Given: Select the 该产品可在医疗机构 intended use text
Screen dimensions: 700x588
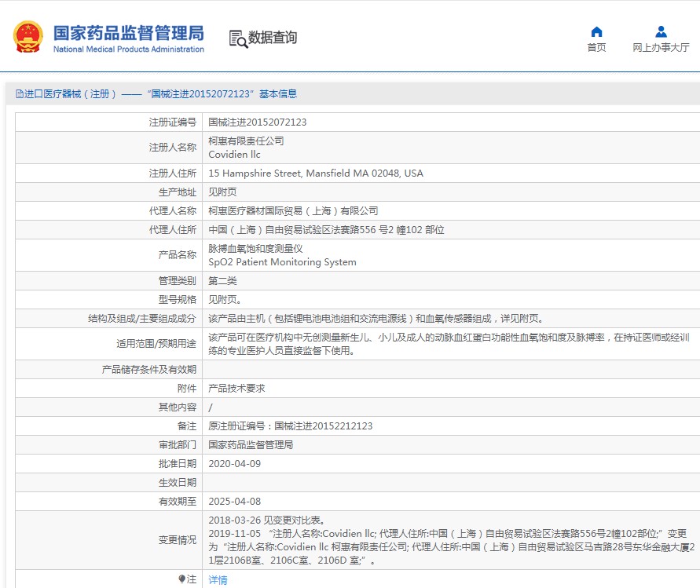Looking at the screenshot, I should click(449, 344).
